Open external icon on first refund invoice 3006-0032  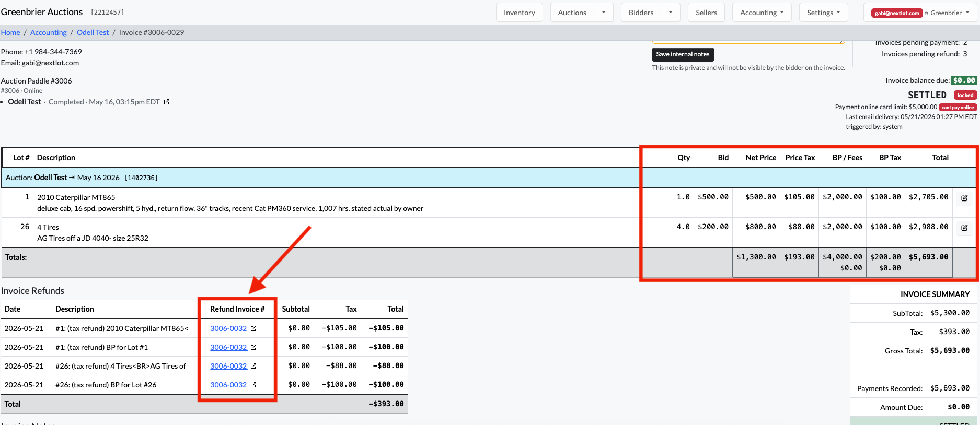tap(253, 328)
